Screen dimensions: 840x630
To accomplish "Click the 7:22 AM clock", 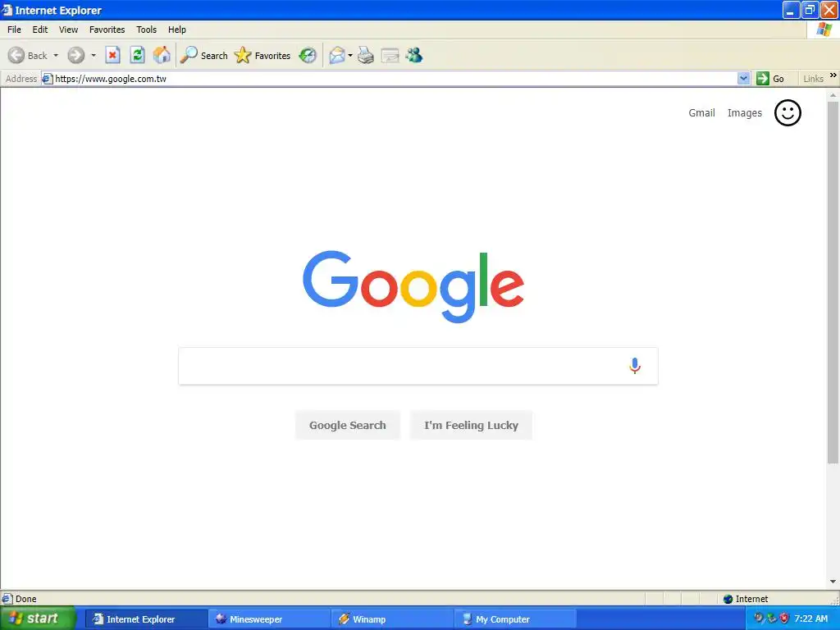I will pyautogui.click(x=811, y=619).
